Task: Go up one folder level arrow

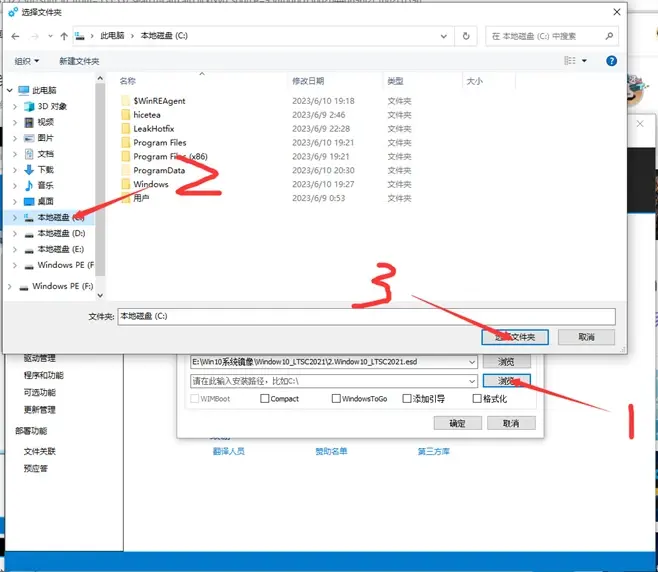Action: [64, 37]
